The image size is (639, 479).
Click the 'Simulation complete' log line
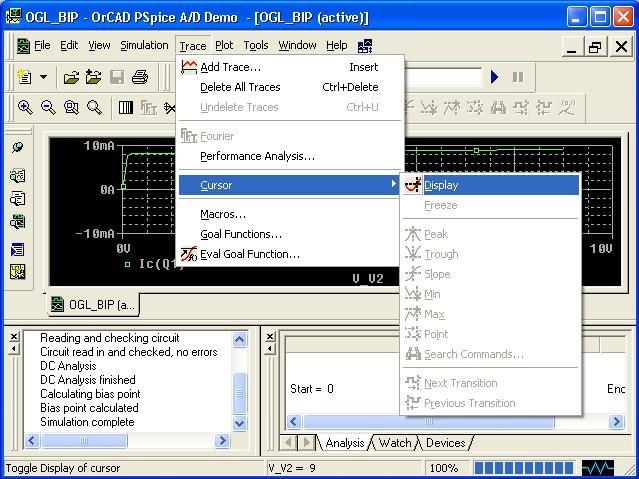point(87,422)
